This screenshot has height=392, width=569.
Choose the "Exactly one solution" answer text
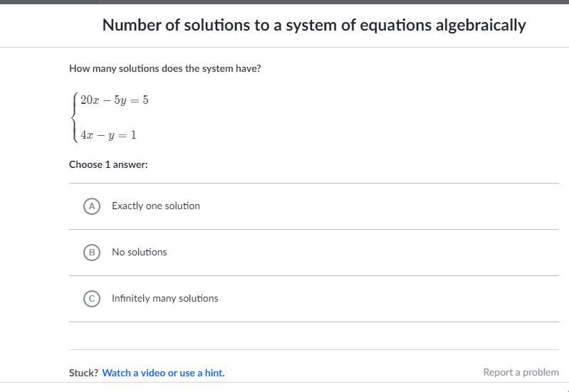tap(156, 206)
